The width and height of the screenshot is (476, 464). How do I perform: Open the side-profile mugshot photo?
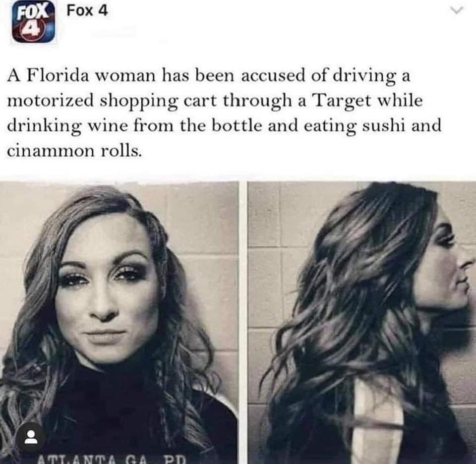[361, 322]
